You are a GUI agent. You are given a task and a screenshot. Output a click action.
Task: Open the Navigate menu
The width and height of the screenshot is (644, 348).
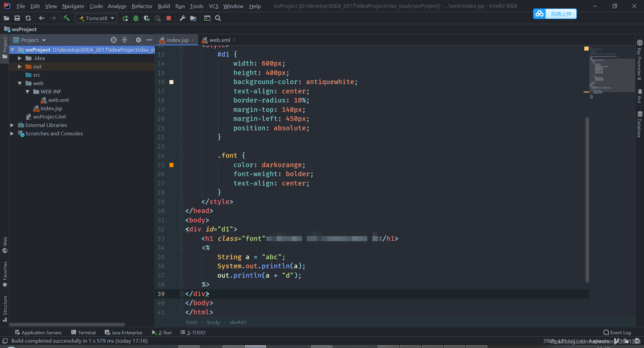coord(73,6)
